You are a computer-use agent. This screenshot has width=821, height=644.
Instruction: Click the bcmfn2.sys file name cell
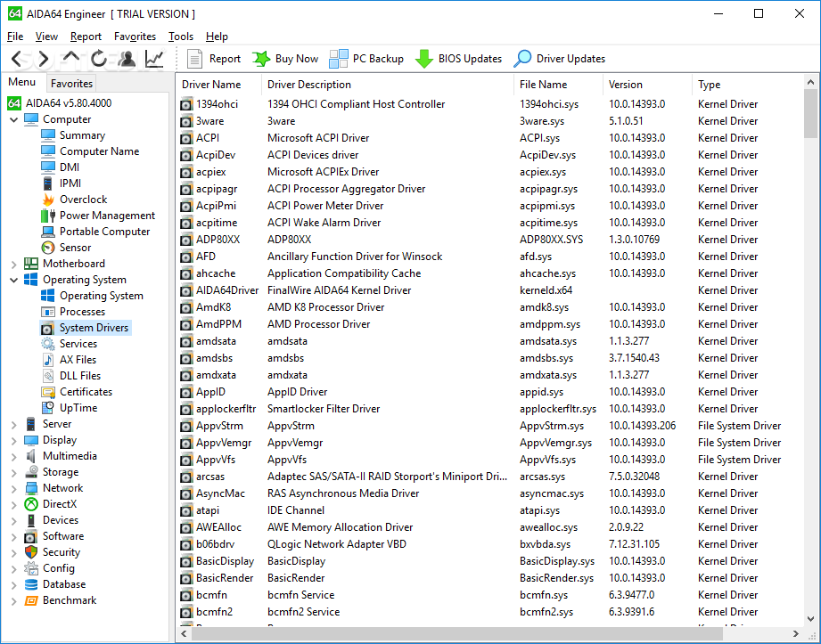click(x=546, y=612)
